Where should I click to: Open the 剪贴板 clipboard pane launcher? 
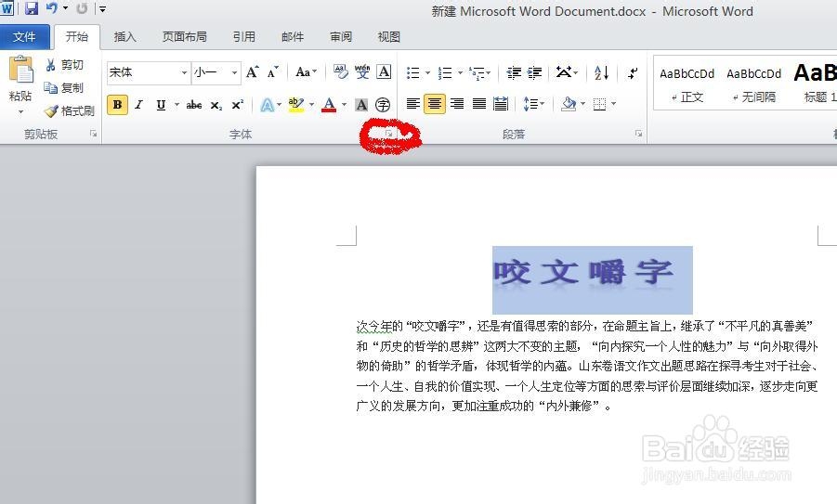point(94,134)
